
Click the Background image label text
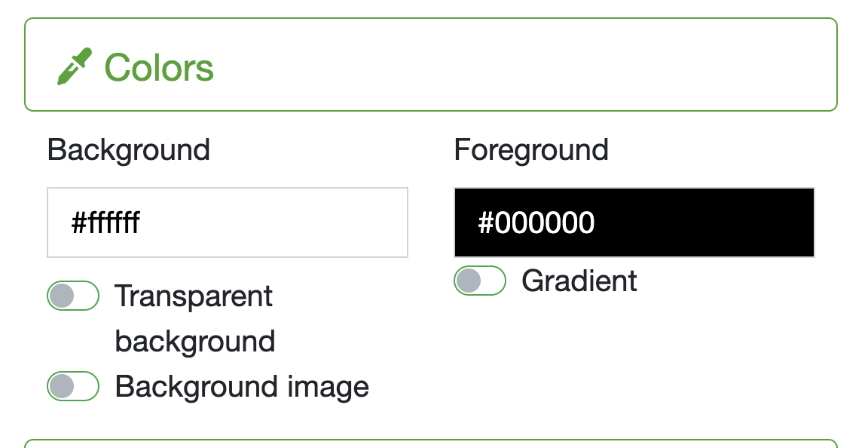(x=242, y=386)
